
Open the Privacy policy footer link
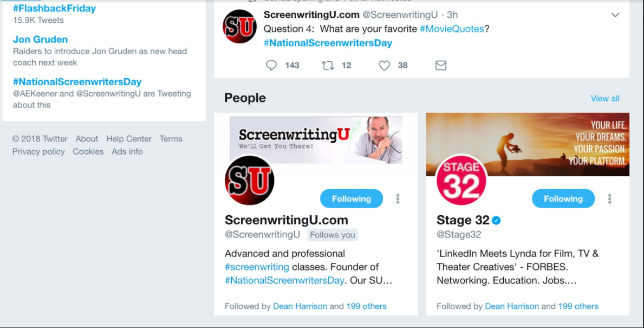(38, 151)
